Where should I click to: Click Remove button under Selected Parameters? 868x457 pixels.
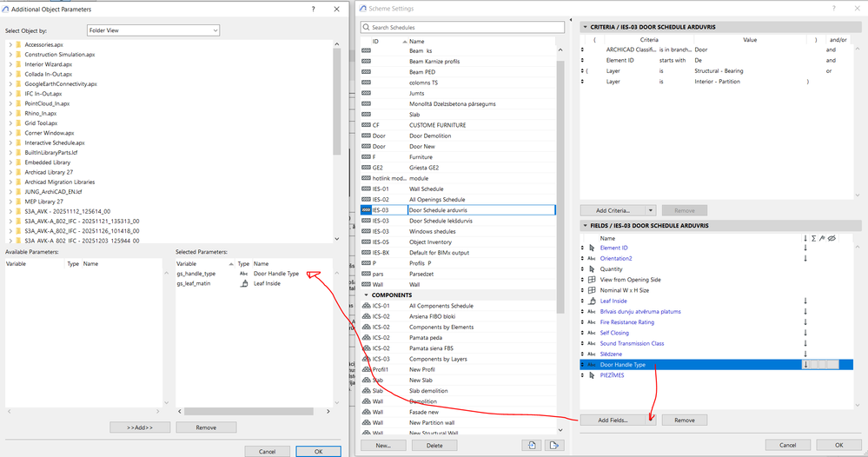click(206, 427)
